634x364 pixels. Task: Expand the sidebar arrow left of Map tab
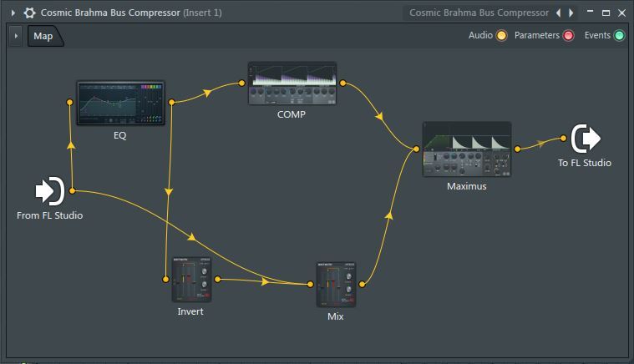pos(16,36)
